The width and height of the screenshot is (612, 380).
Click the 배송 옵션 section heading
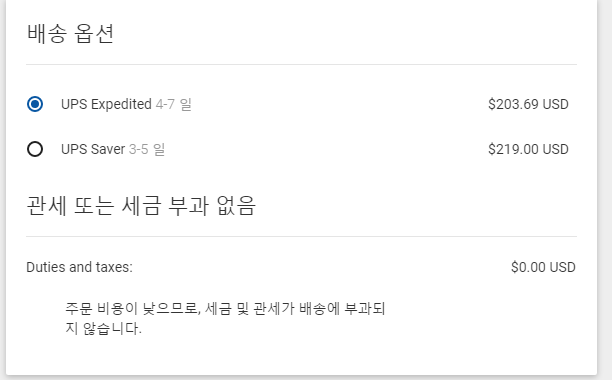70,33
